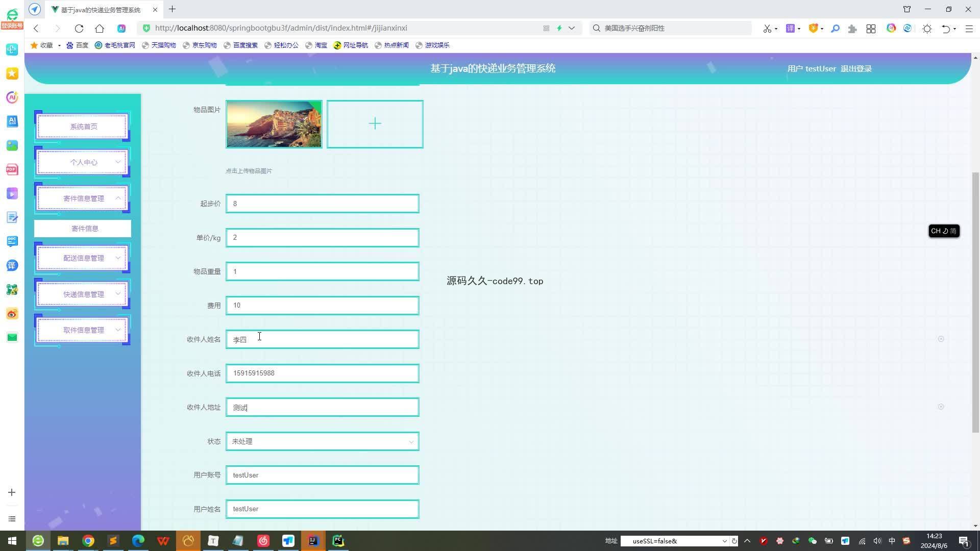The image size is (980, 551).
Task: Open the 百度 bookmark
Action: click(78, 45)
